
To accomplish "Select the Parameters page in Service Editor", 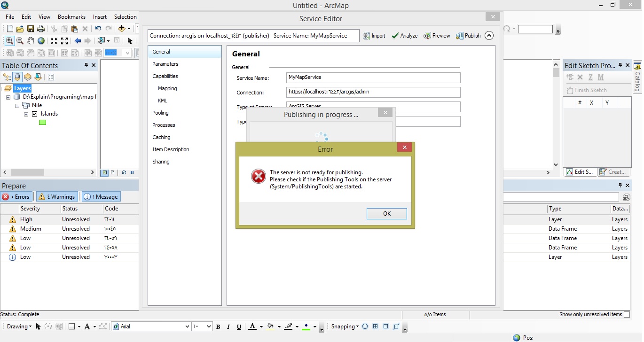I will click(165, 64).
